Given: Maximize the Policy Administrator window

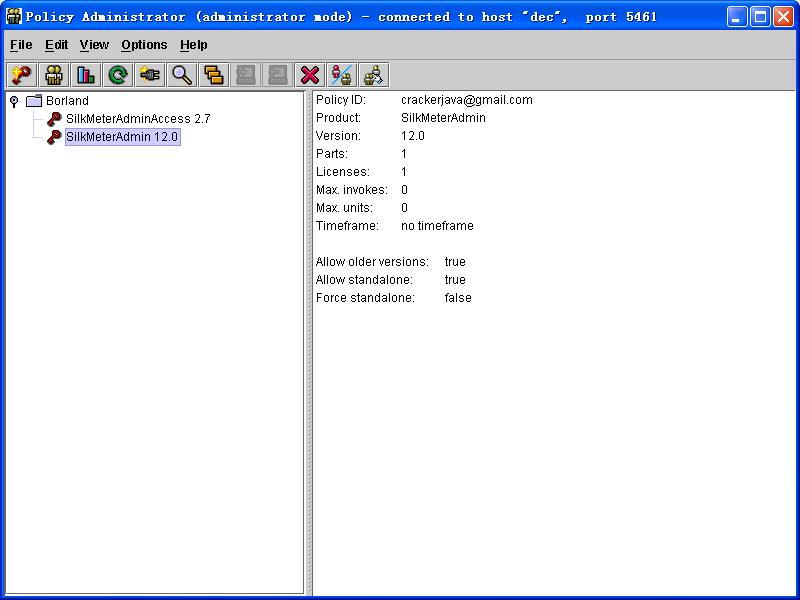Looking at the screenshot, I should tap(760, 17).
